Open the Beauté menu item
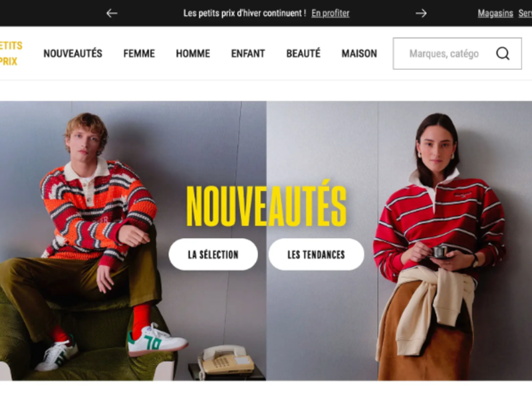This screenshot has width=532, height=399. [303, 54]
